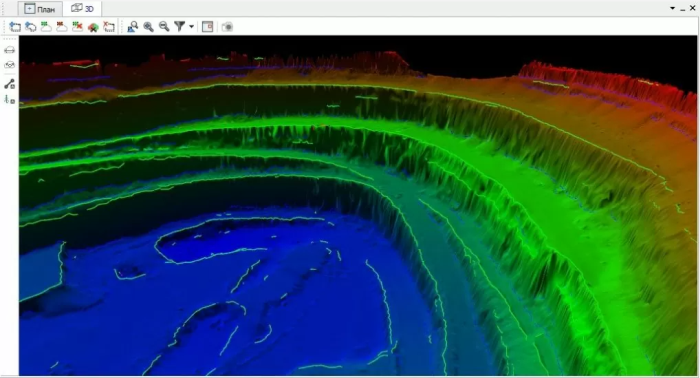Close the 3D view panel

point(693,8)
